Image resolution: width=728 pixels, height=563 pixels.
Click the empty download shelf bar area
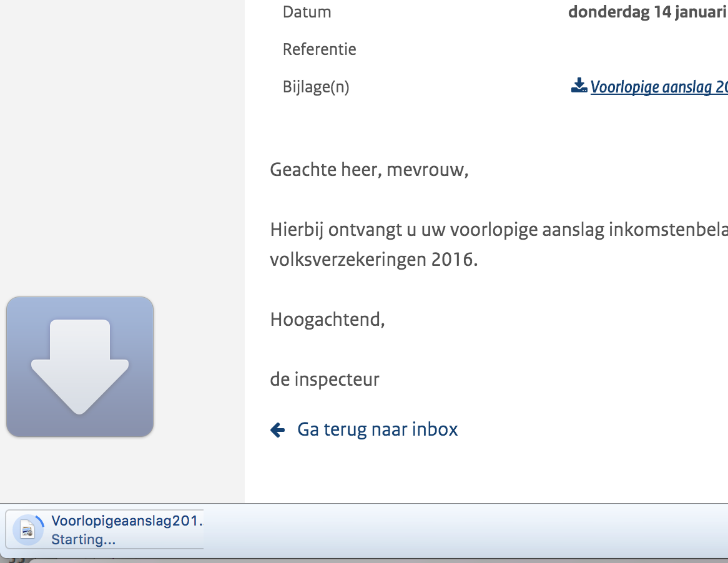437,531
